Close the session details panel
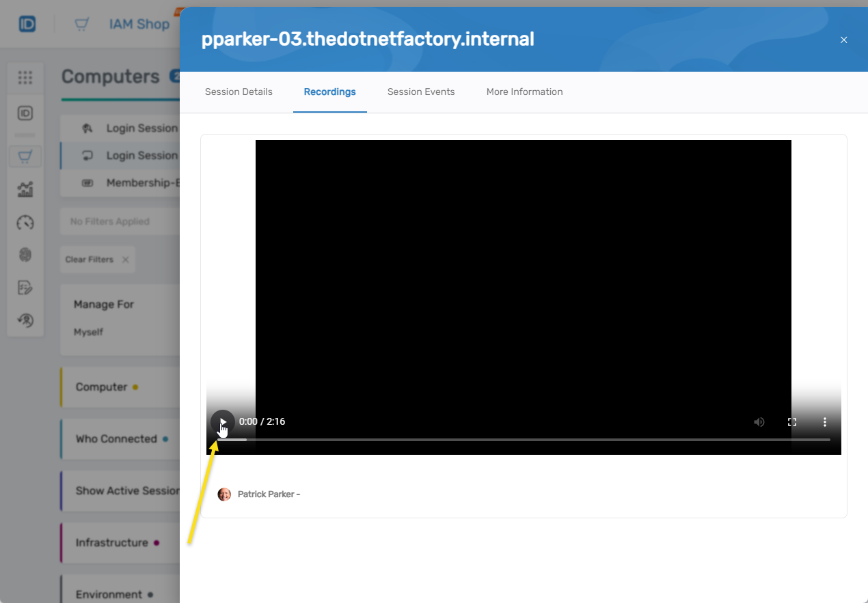Viewport: 868px width, 603px height. (843, 40)
